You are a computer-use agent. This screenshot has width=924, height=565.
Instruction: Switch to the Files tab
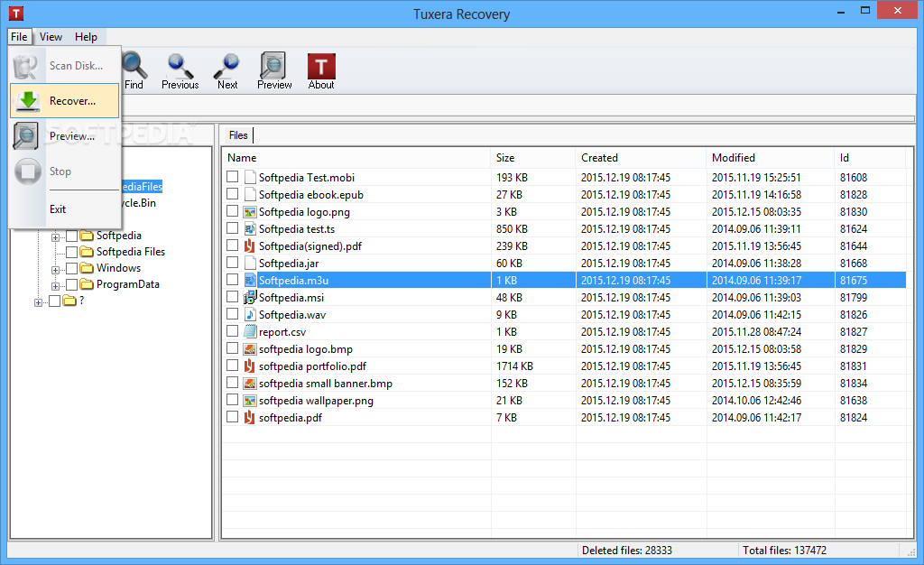click(x=238, y=134)
